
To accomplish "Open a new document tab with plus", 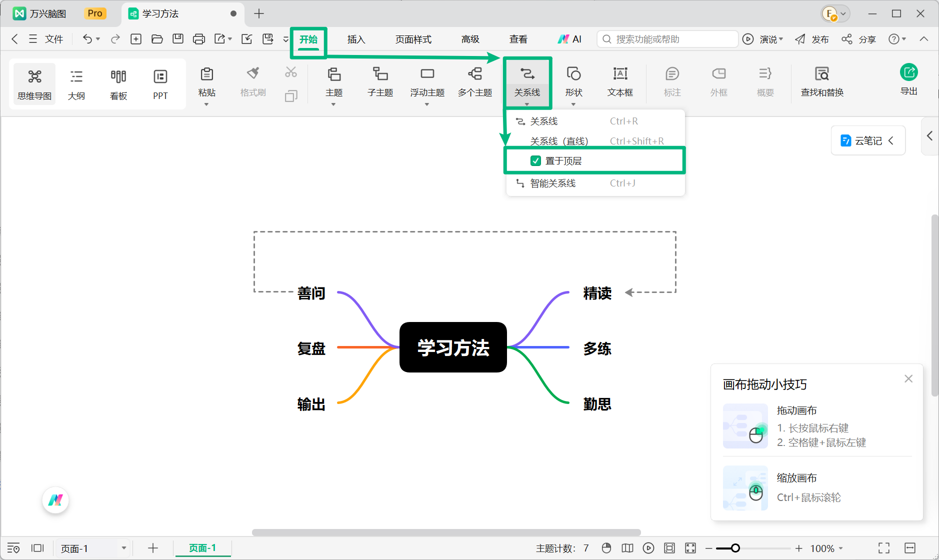I will click(258, 14).
